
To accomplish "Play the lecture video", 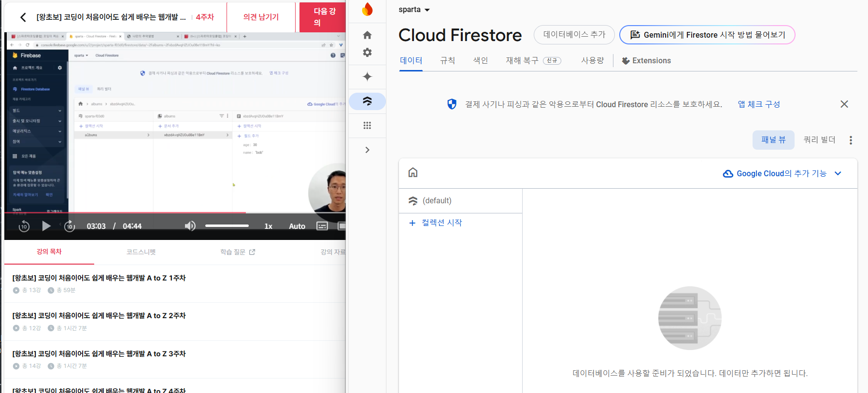I will coord(46,226).
